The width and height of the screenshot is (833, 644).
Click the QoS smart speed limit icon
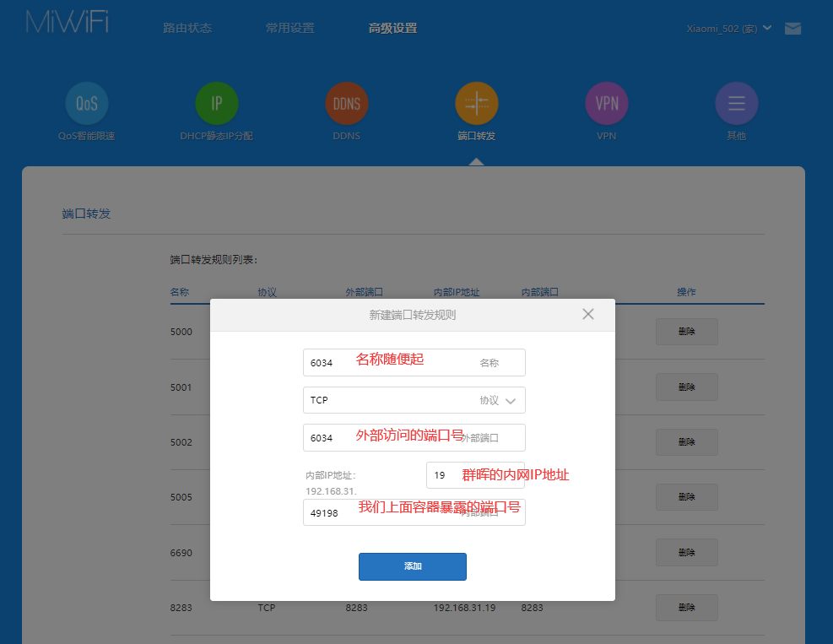pyautogui.click(x=87, y=104)
